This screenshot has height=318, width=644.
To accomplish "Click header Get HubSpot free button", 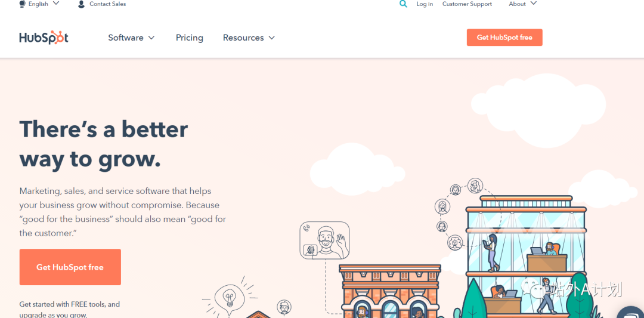I will coord(504,38).
